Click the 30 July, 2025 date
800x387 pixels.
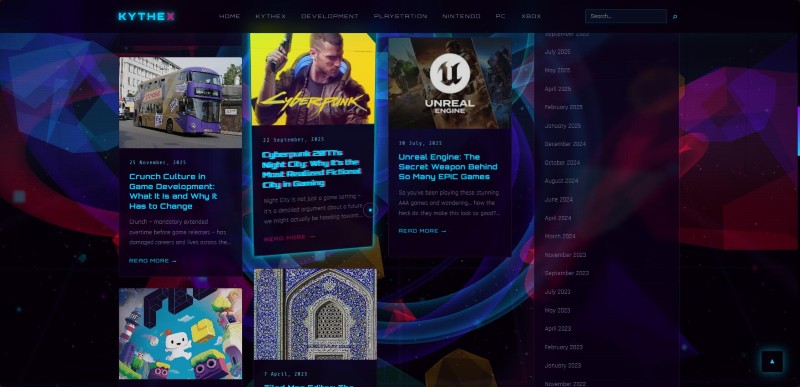pyautogui.click(x=420, y=143)
